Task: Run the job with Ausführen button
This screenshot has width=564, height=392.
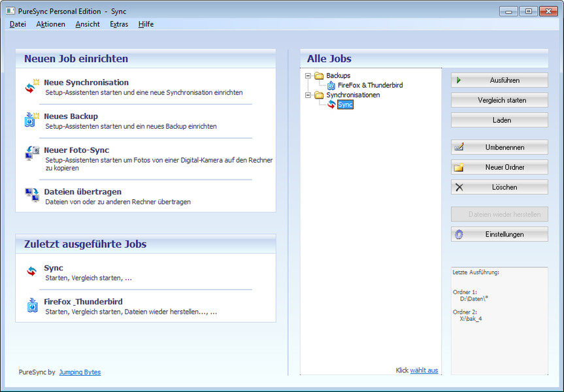Action: click(x=499, y=80)
